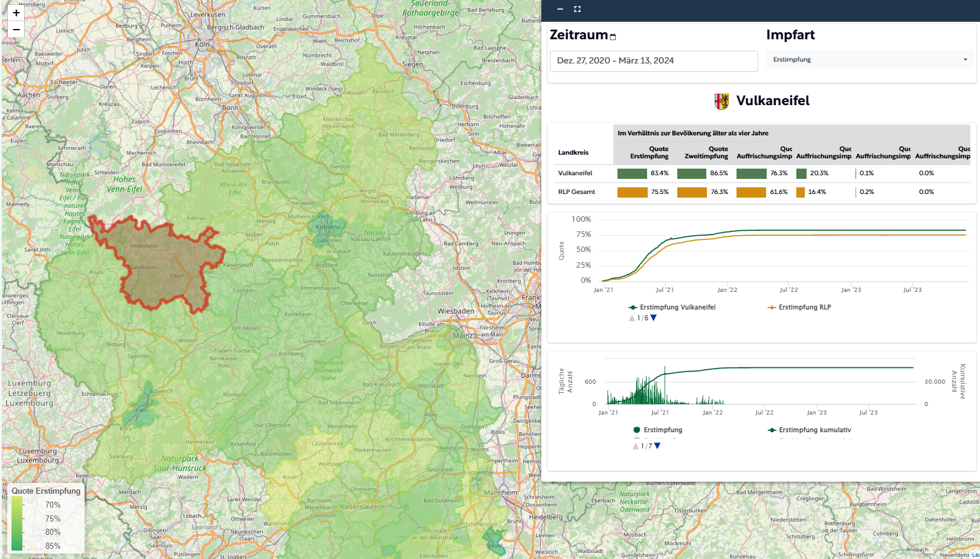Go to previous legend page in Quote chart
Image resolution: width=980 pixels, height=559 pixels.
(x=632, y=318)
